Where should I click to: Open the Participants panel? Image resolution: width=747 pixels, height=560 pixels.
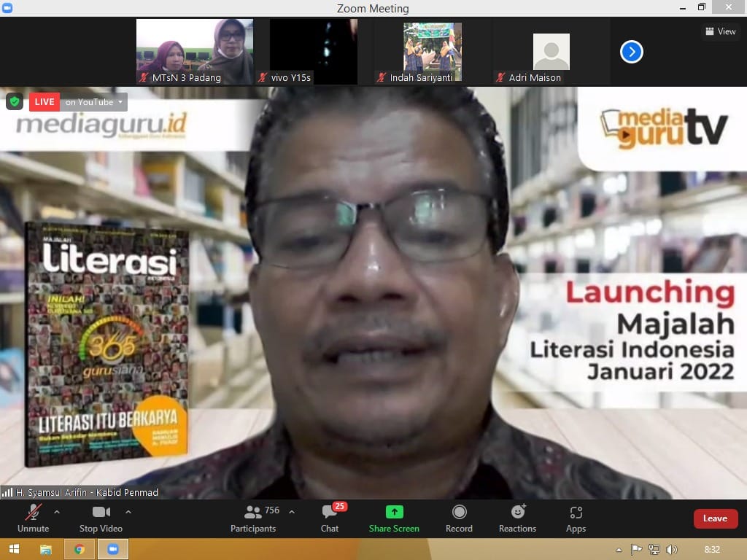[x=253, y=518]
